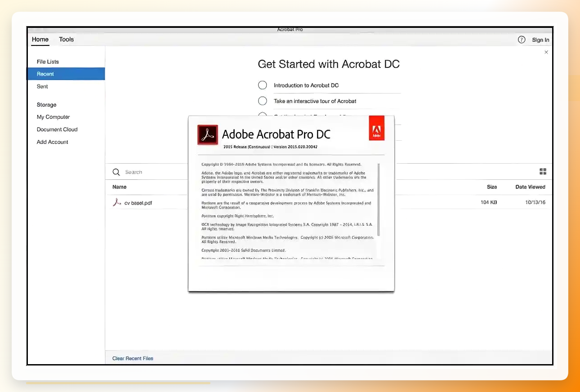This screenshot has height=392, width=580.
Task: Click the search magnifier icon
Action: point(116,172)
